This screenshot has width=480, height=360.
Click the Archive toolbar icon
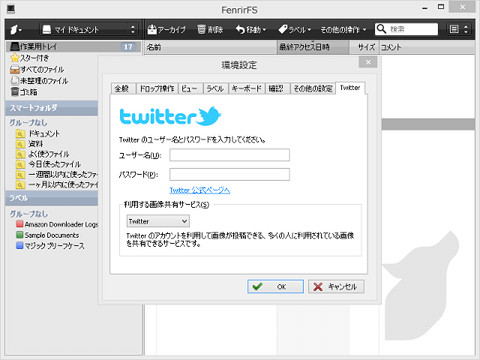tap(166, 29)
